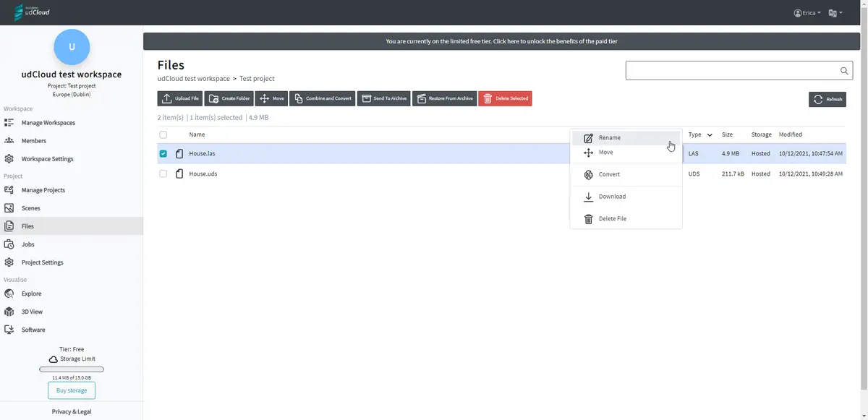The image size is (868, 420).
Task: Open the Erica user account menu
Action: 807,13
